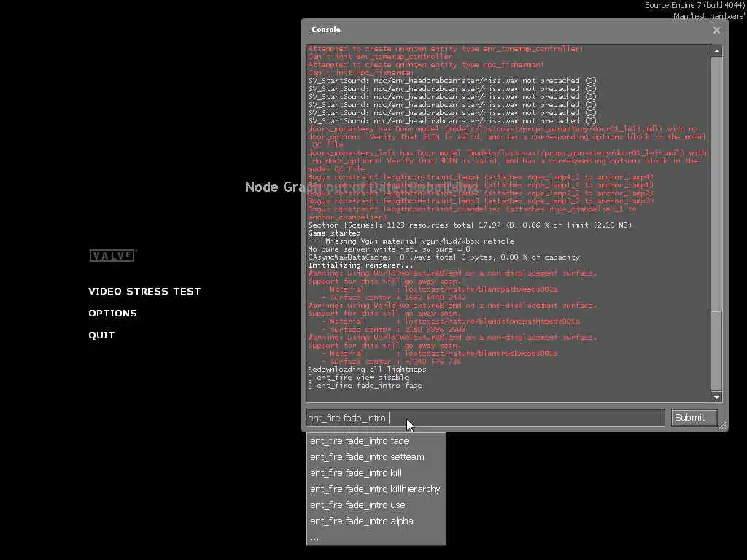The image size is (747, 560).
Task: Click the Submit button
Action: 694,418
